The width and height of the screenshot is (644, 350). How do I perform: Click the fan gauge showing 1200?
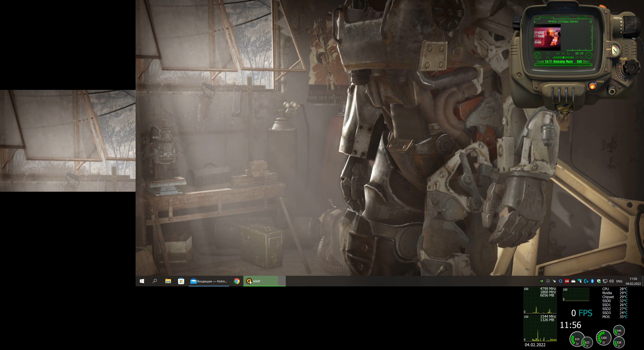tap(603, 338)
